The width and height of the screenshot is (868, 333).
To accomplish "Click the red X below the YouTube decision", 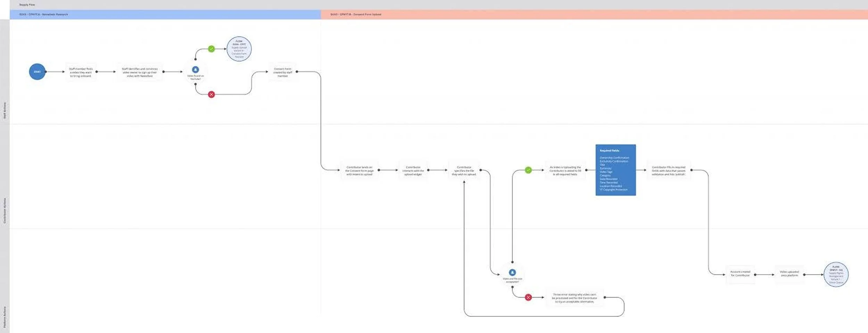I will (211, 94).
